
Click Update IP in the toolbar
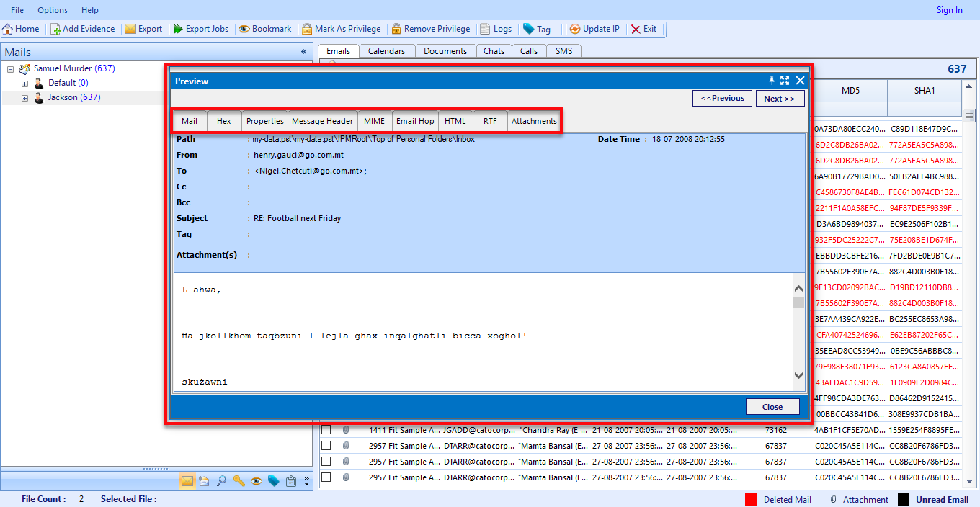point(594,29)
